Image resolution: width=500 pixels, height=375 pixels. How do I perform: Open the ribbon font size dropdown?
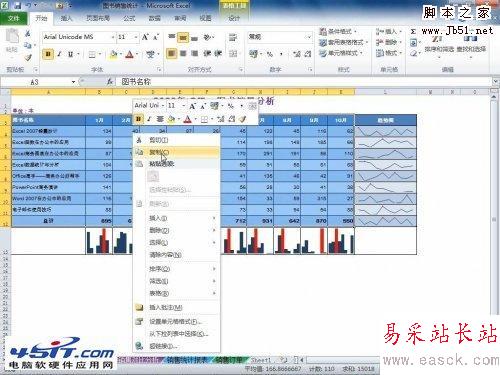136,37
